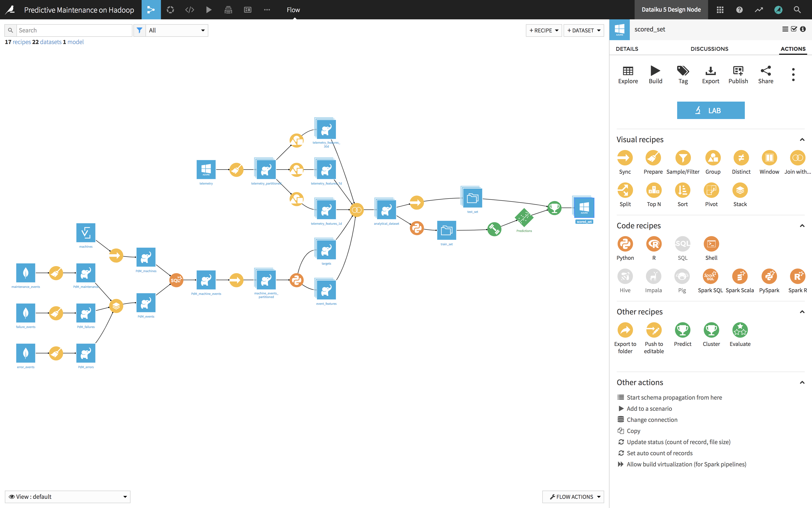Click the Share action icon
812x508 pixels.
766,75
